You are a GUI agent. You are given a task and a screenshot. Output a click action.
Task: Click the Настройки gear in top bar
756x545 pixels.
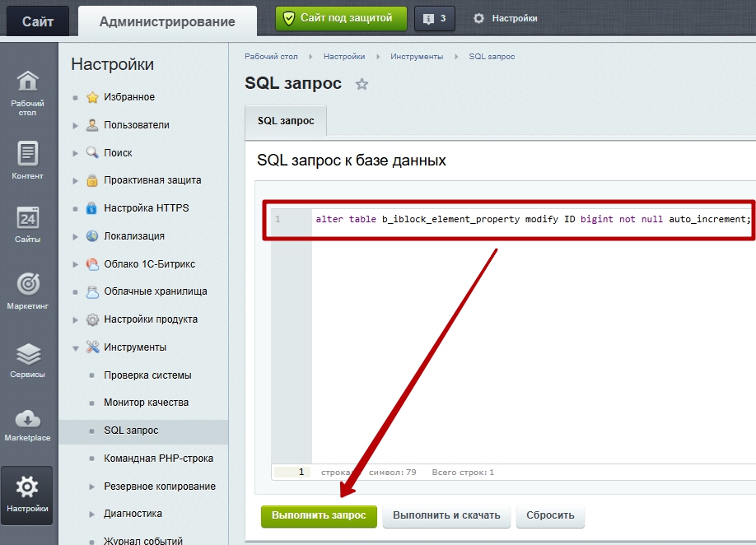505,18
